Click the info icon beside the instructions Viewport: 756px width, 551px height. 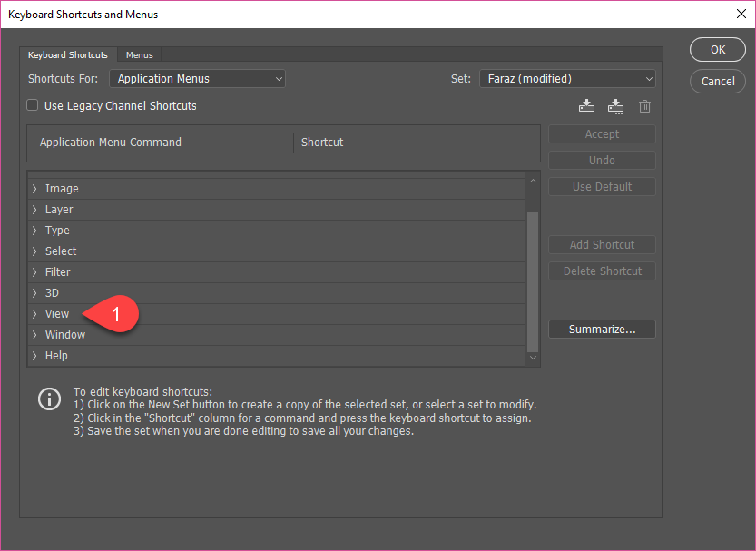[49, 399]
